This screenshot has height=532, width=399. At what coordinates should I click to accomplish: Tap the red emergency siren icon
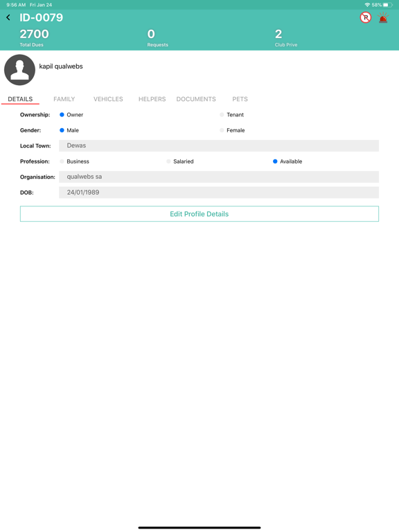(x=383, y=17)
